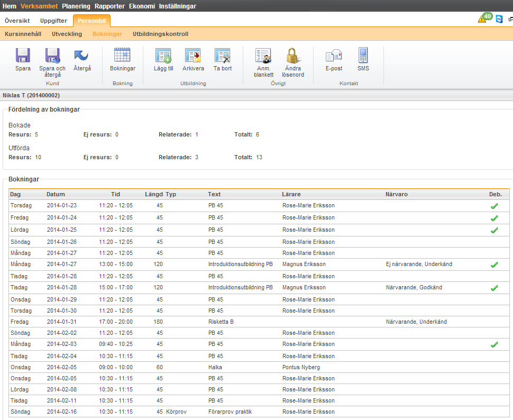Click the Spara save icon

[x=23, y=56]
